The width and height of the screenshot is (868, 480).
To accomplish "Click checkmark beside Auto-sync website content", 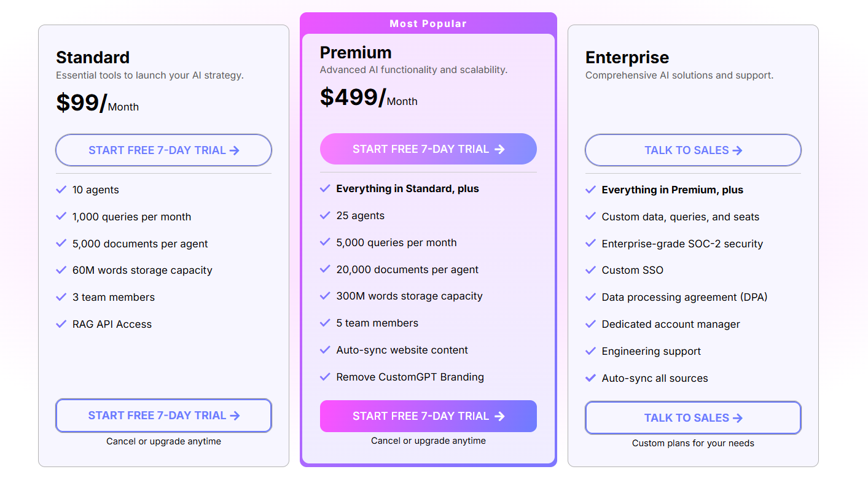I will click(x=325, y=350).
